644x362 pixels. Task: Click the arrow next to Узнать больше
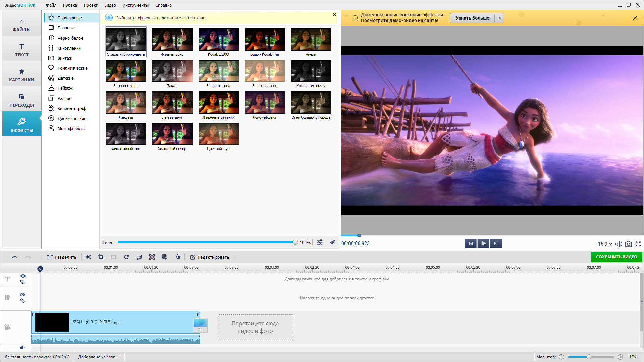click(500, 18)
